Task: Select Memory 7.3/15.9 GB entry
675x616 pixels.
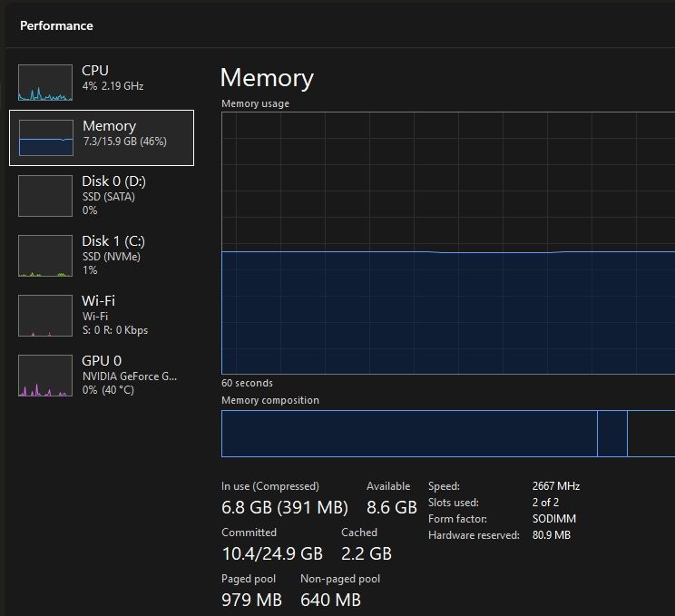Action: (102, 138)
